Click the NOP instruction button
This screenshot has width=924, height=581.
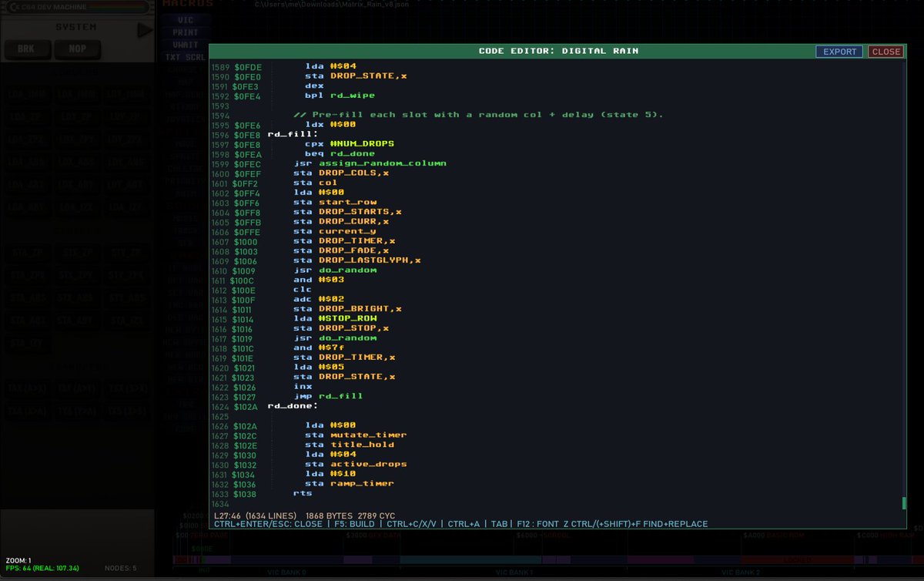coord(77,50)
